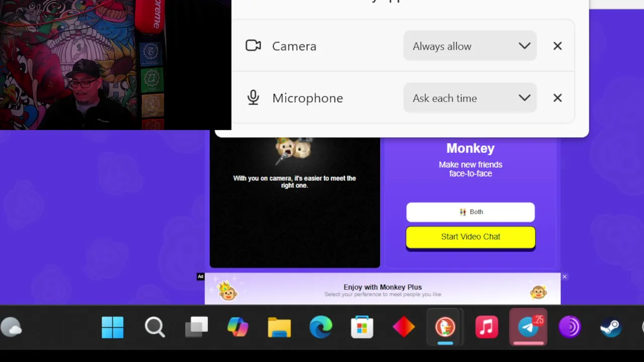Click the Ad label badge
644x362 pixels.
pos(200,277)
